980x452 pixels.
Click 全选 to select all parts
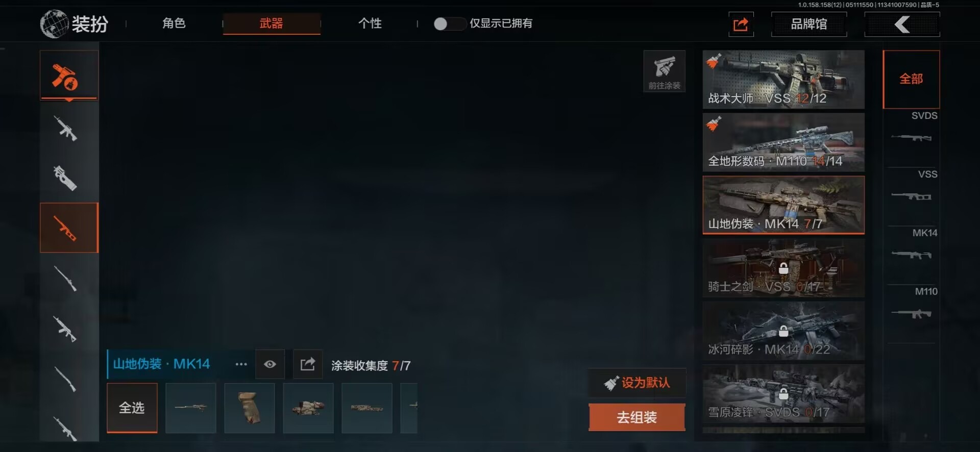pos(132,408)
